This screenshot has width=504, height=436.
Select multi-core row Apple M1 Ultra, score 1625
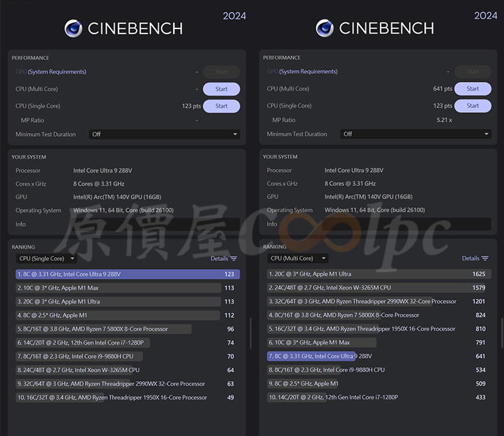tap(379, 274)
